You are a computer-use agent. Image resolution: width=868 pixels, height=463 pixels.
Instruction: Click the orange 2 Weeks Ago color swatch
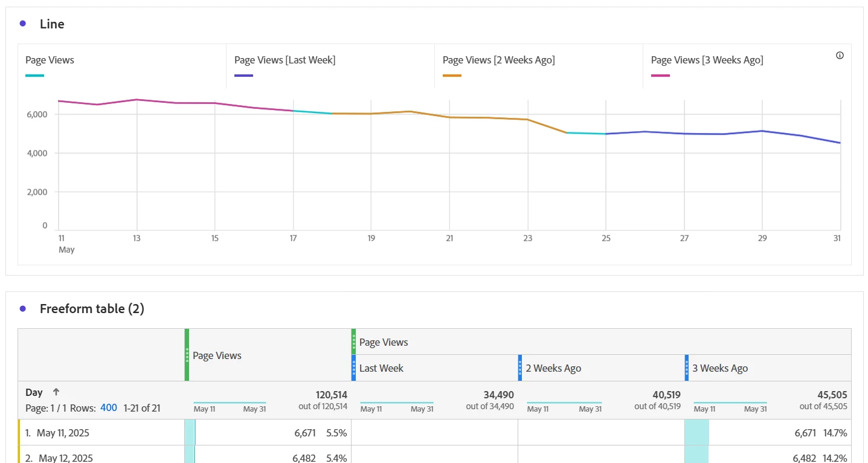tap(452, 76)
